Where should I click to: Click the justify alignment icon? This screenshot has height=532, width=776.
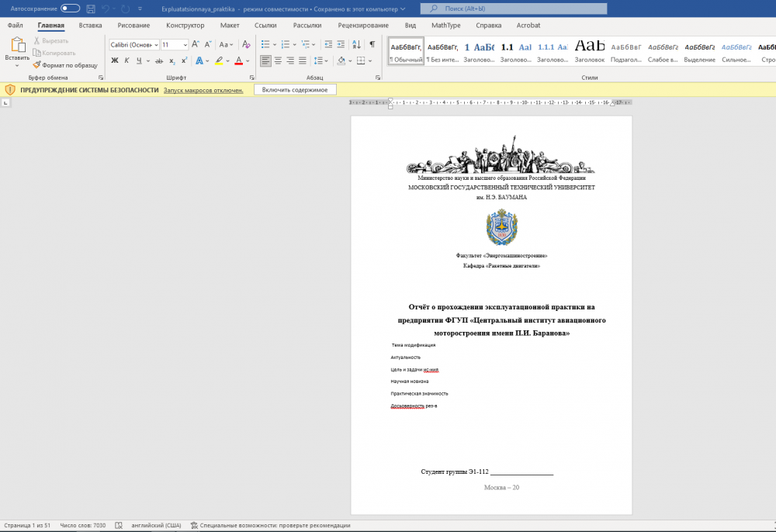[303, 60]
